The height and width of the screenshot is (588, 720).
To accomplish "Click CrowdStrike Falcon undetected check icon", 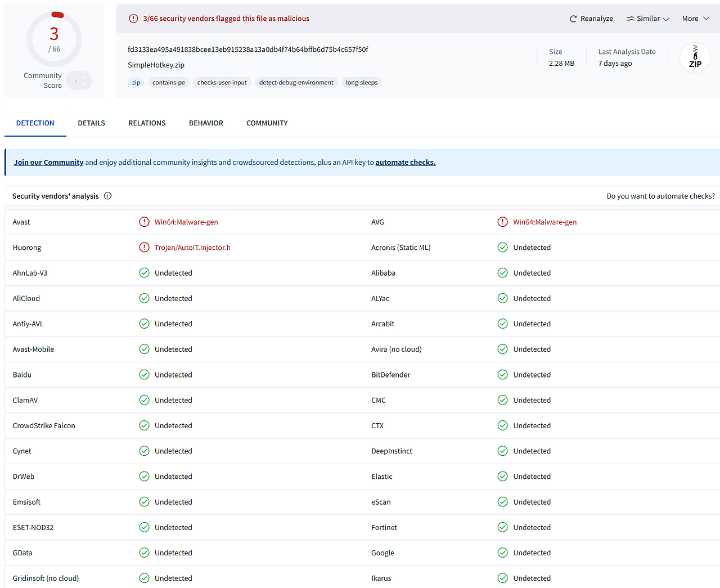I will 144,425.
